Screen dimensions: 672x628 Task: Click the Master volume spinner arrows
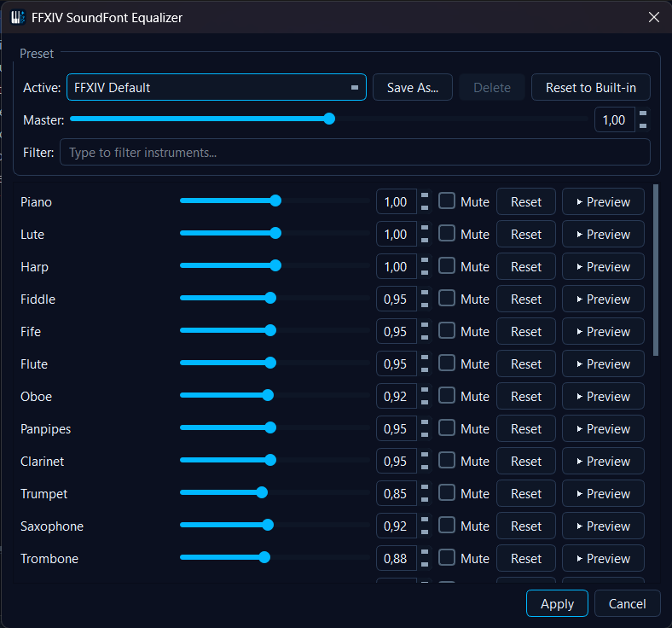click(643, 119)
